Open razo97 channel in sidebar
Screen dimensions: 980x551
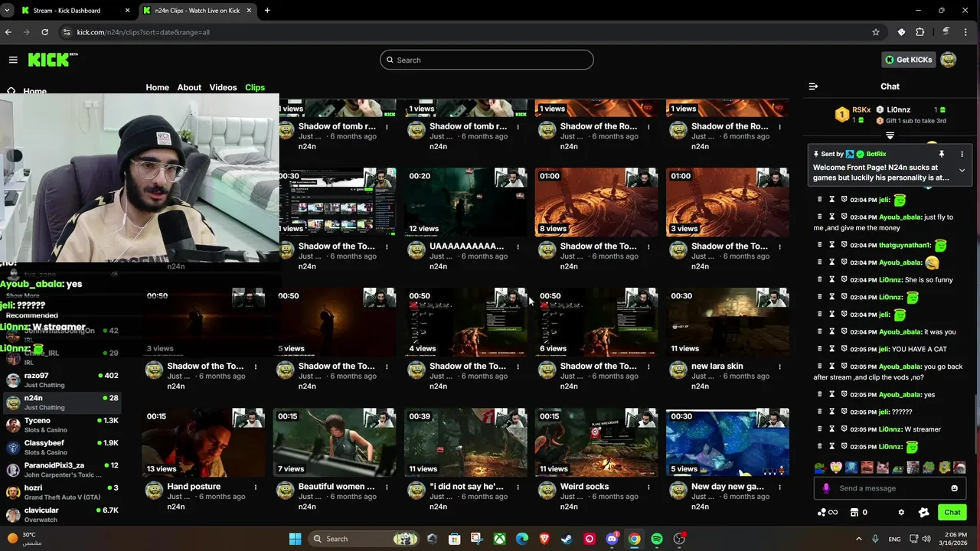(x=63, y=380)
